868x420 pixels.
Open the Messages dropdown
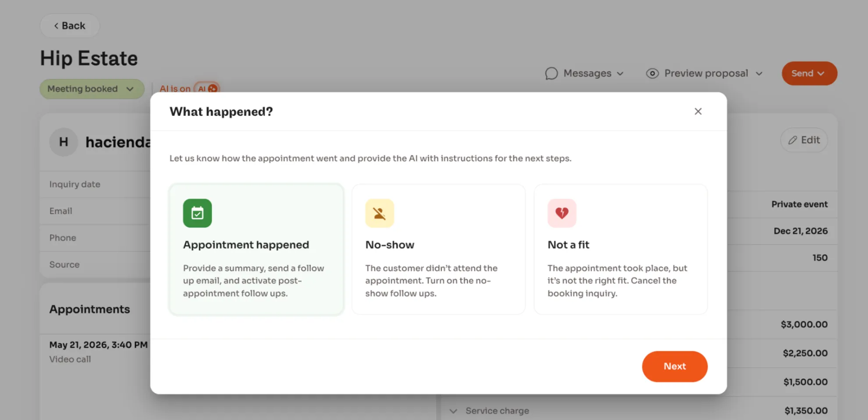[584, 73]
